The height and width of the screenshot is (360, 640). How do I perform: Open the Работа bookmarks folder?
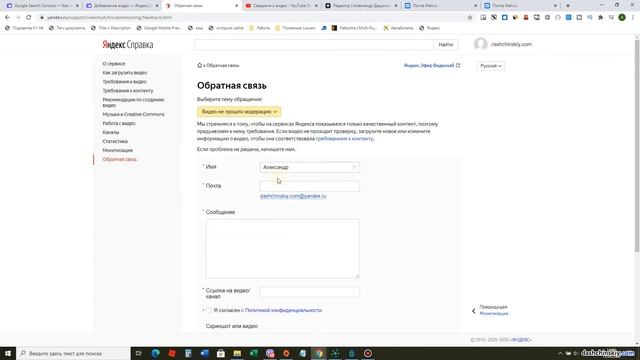(x=260, y=28)
